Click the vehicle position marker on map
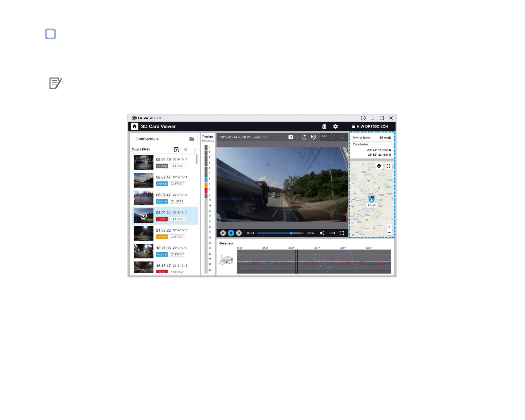The height and width of the screenshot is (420, 525). click(x=371, y=199)
